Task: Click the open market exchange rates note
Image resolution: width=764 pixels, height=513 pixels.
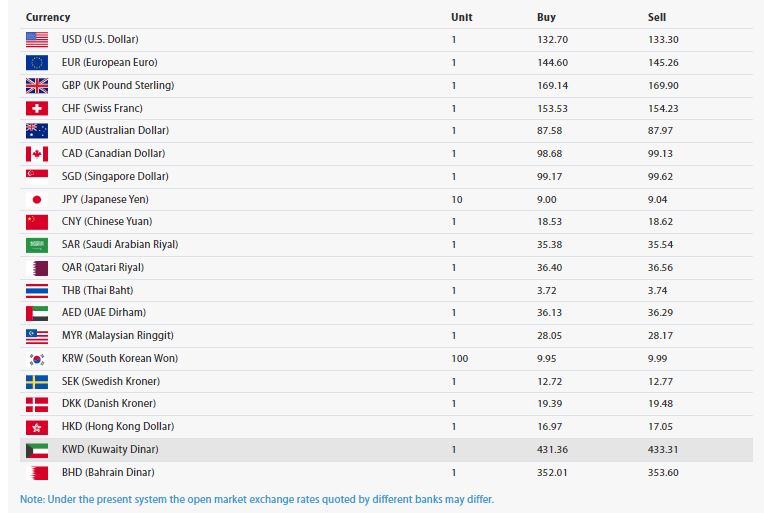Action: click(x=257, y=499)
